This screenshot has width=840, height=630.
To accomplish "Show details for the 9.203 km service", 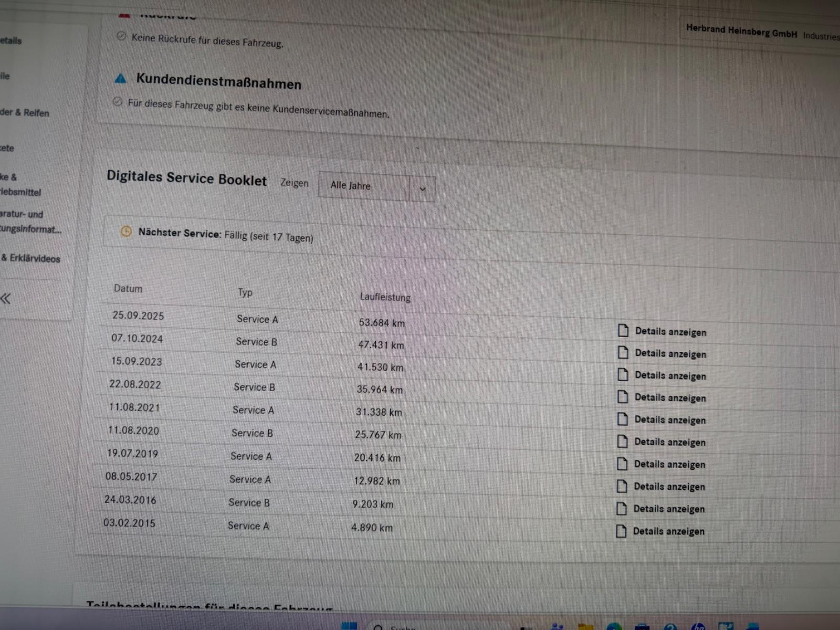I will click(669, 509).
